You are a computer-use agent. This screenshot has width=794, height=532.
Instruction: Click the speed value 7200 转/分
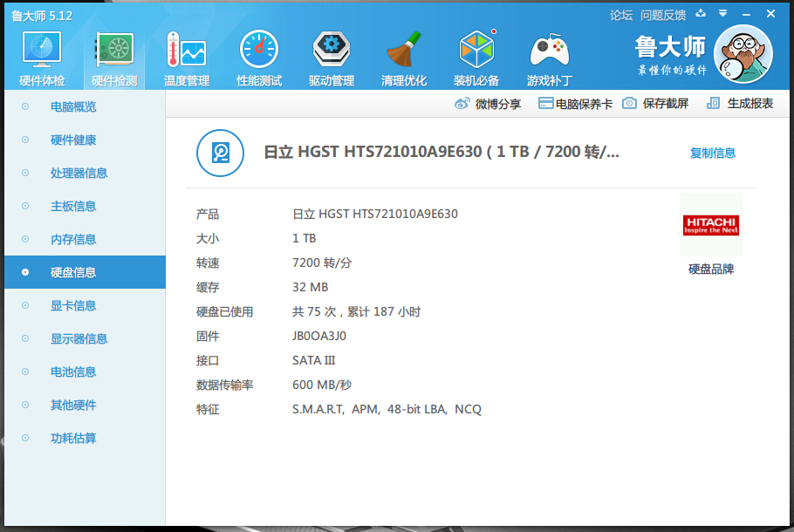coord(322,263)
